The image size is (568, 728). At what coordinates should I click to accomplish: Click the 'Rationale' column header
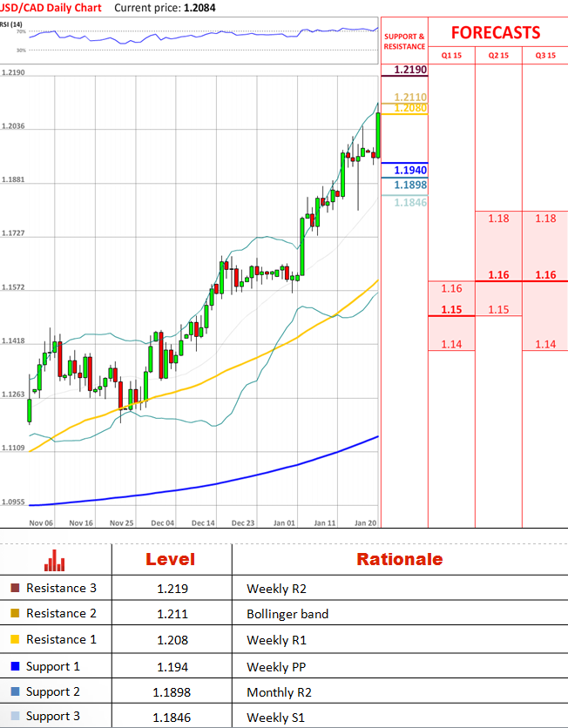399,559
